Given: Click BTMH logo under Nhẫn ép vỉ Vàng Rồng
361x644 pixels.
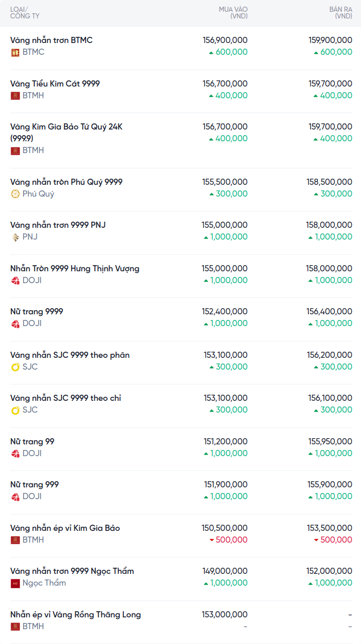Looking at the screenshot, I should [x=15, y=627].
